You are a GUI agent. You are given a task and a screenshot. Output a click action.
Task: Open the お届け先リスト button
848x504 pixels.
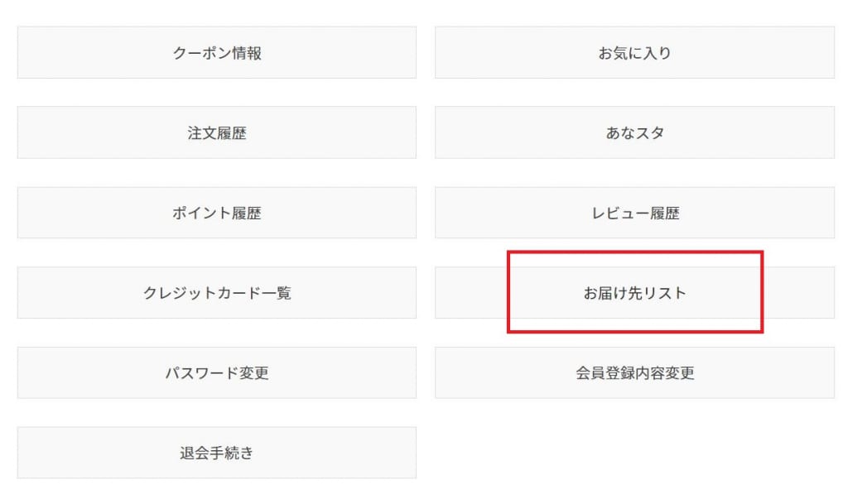[634, 293]
